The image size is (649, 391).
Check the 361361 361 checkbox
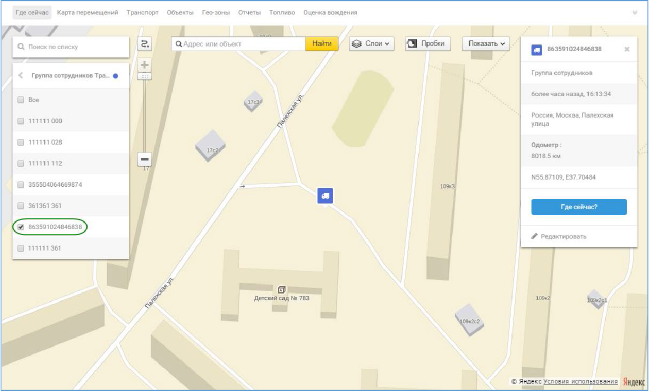pos(20,206)
